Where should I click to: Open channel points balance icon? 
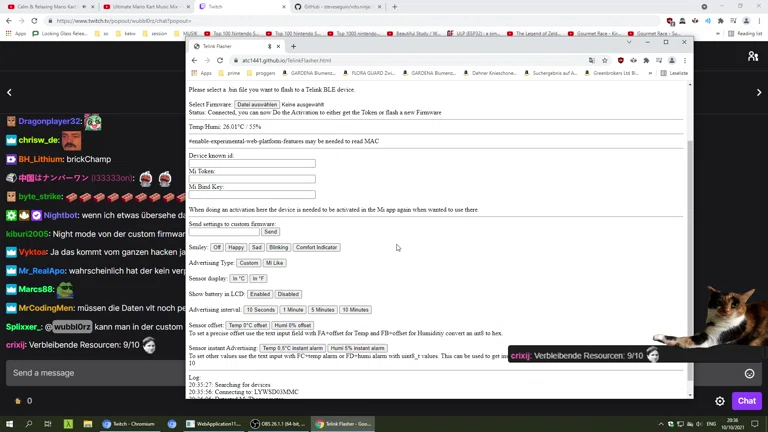tap(18, 401)
